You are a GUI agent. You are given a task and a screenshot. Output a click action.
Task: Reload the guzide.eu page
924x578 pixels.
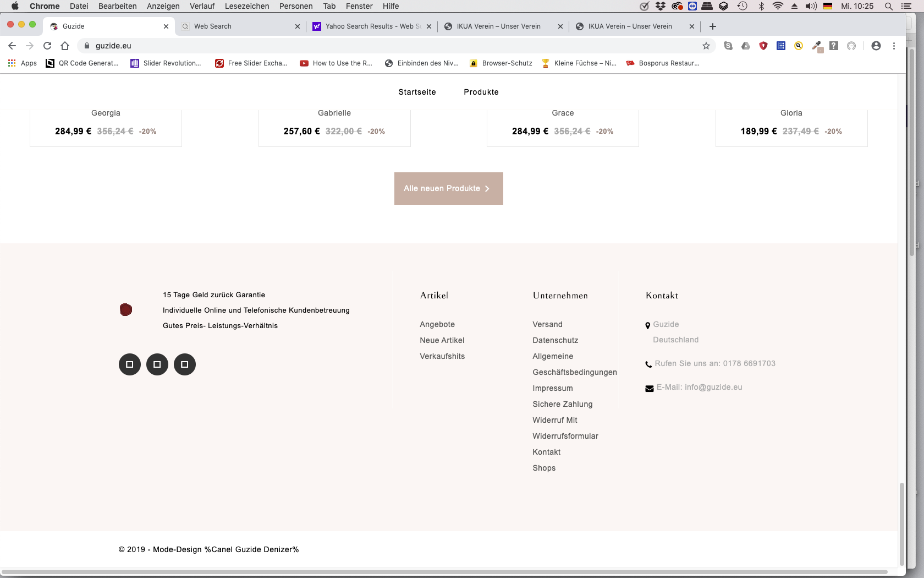(x=47, y=46)
